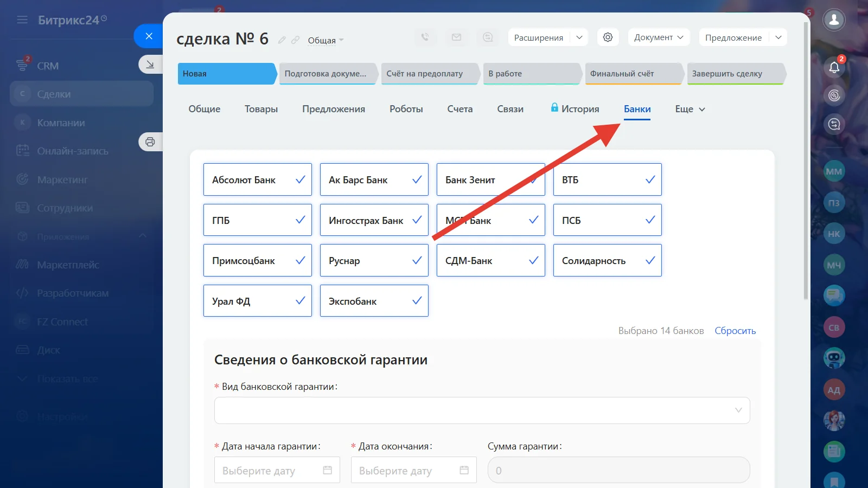Copy deal link via chain icon
This screenshot has width=868, height=488.
(295, 40)
